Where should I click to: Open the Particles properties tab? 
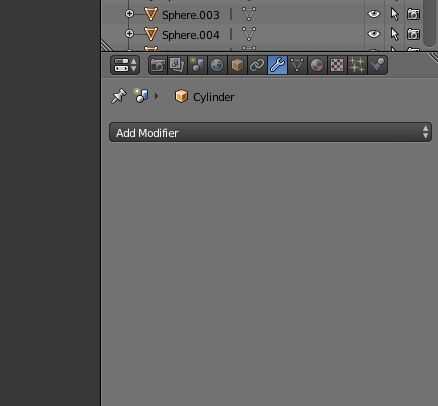[x=357, y=65]
